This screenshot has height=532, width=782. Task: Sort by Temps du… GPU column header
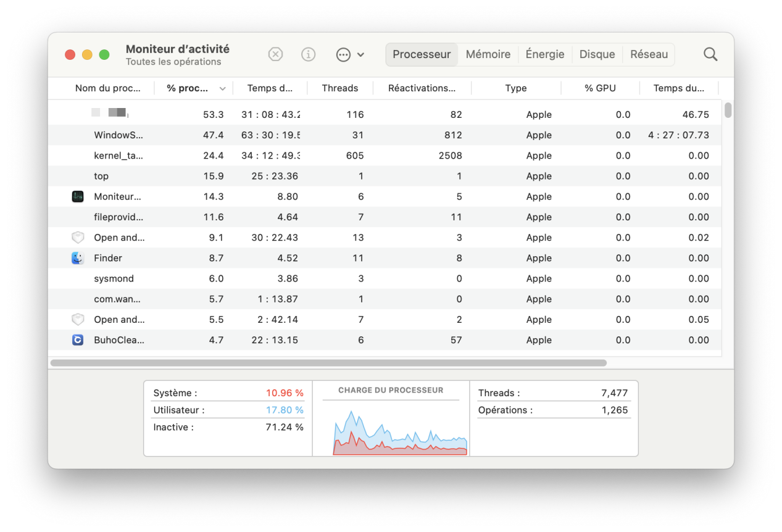click(x=679, y=88)
